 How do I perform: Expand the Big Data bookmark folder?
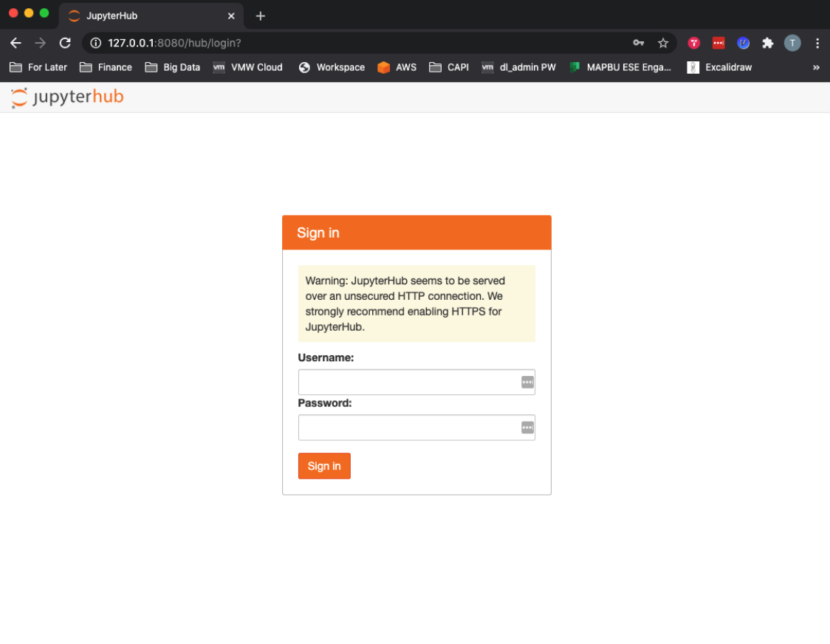(x=173, y=67)
